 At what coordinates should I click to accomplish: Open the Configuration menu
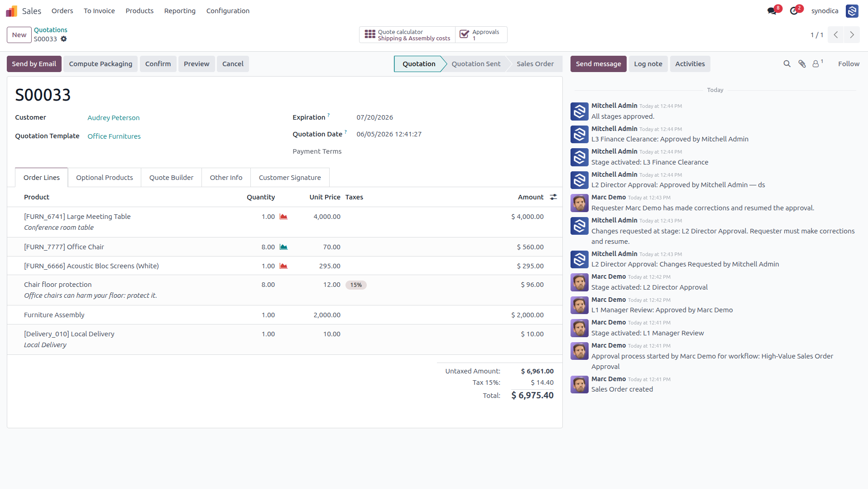(228, 11)
